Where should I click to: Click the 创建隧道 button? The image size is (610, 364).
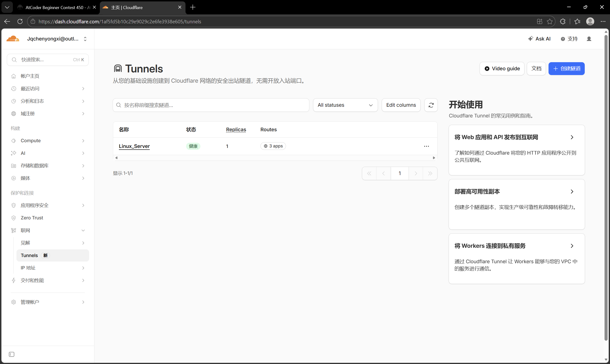pos(566,69)
